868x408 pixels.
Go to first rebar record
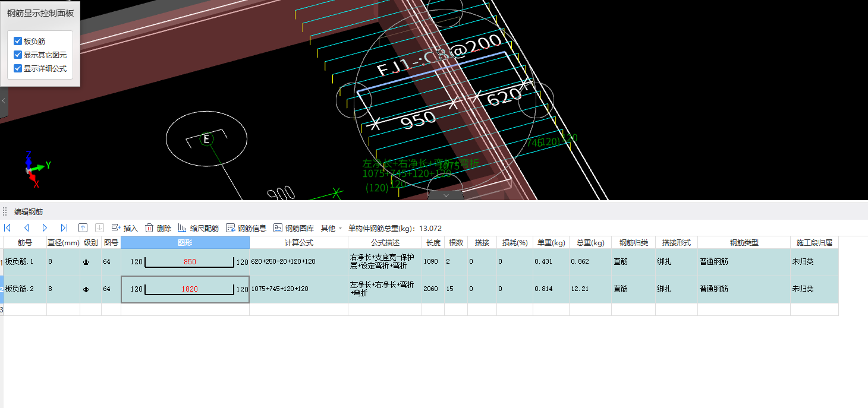(7, 228)
